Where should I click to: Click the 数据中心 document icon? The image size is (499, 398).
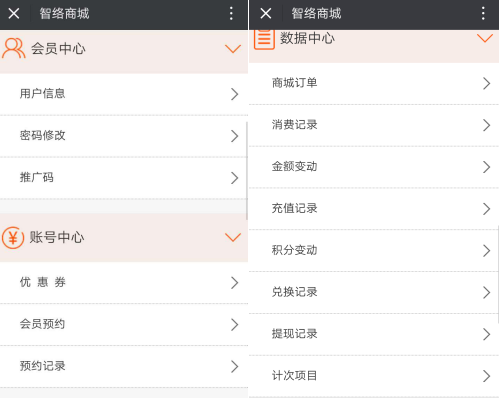[x=264, y=39]
